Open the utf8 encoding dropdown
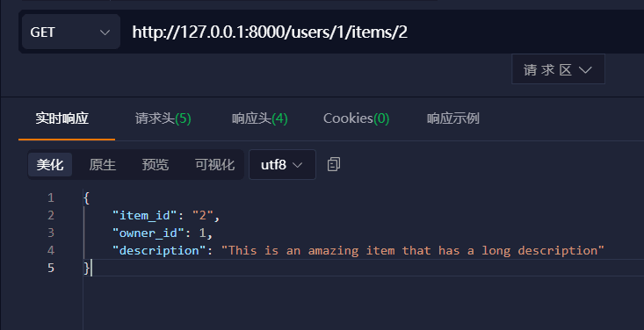Viewport: 644px width, 330px height. 282,165
